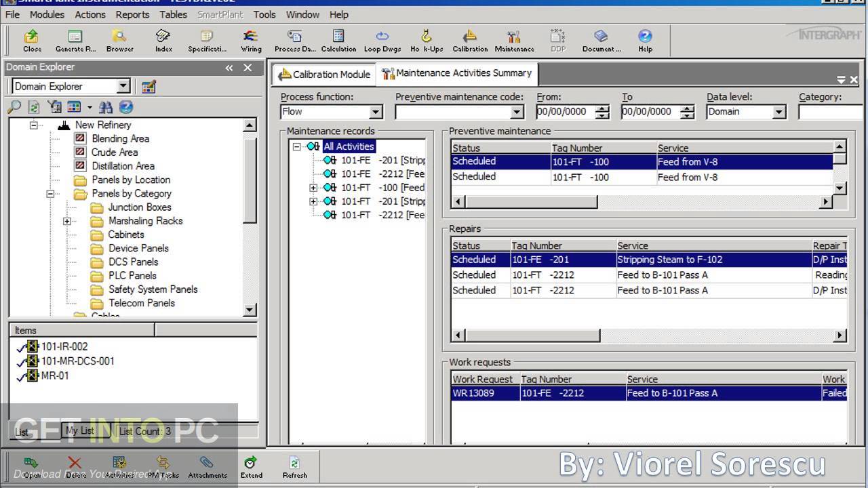The image size is (868, 488).
Task: Click the Attachments paperclip icon
Action: point(208,467)
